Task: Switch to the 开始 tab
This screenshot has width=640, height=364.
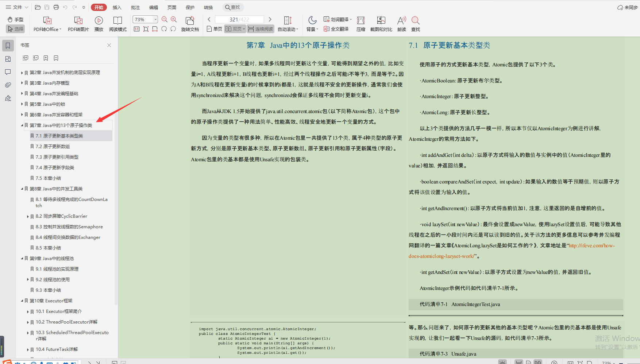Action: tap(99, 7)
